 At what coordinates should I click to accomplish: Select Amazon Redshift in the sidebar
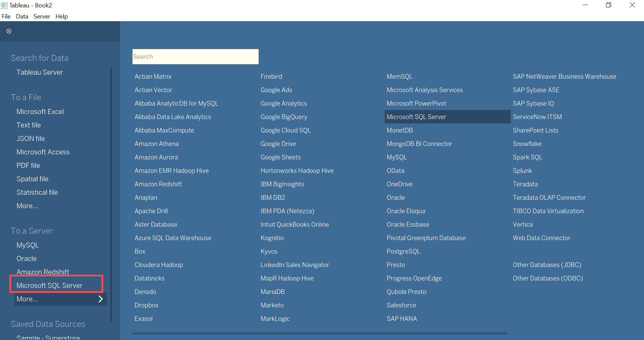coord(43,272)
